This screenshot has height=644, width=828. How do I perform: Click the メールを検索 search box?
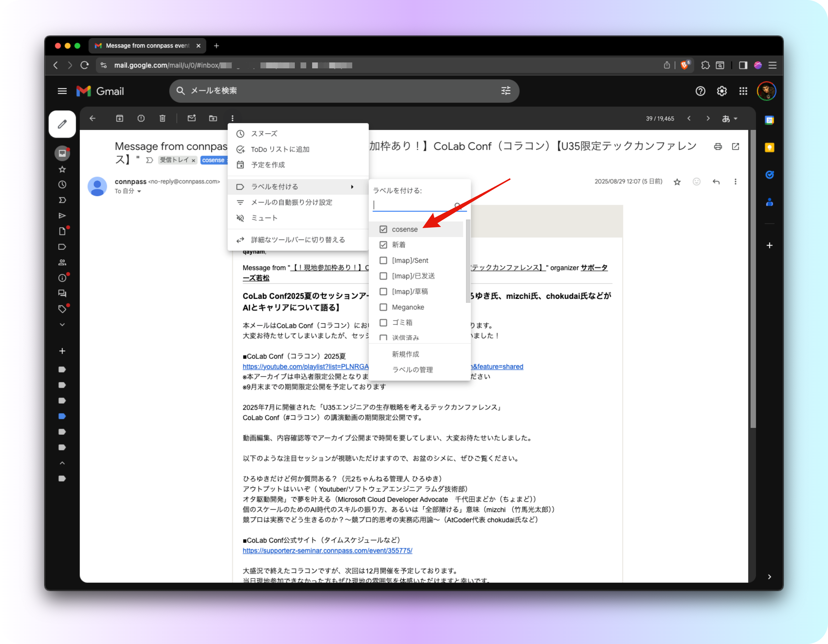(344, 91)
